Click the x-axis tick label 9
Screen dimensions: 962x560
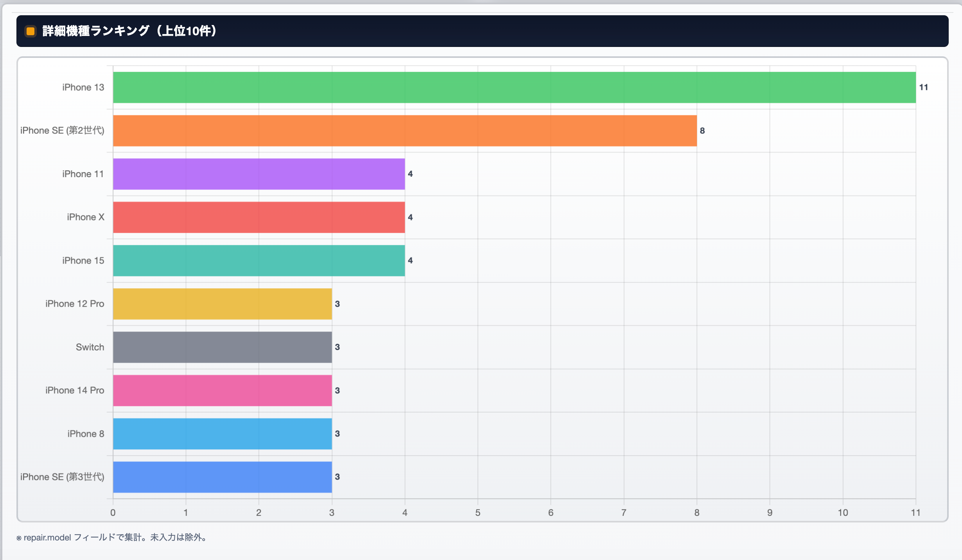(770, 513)
